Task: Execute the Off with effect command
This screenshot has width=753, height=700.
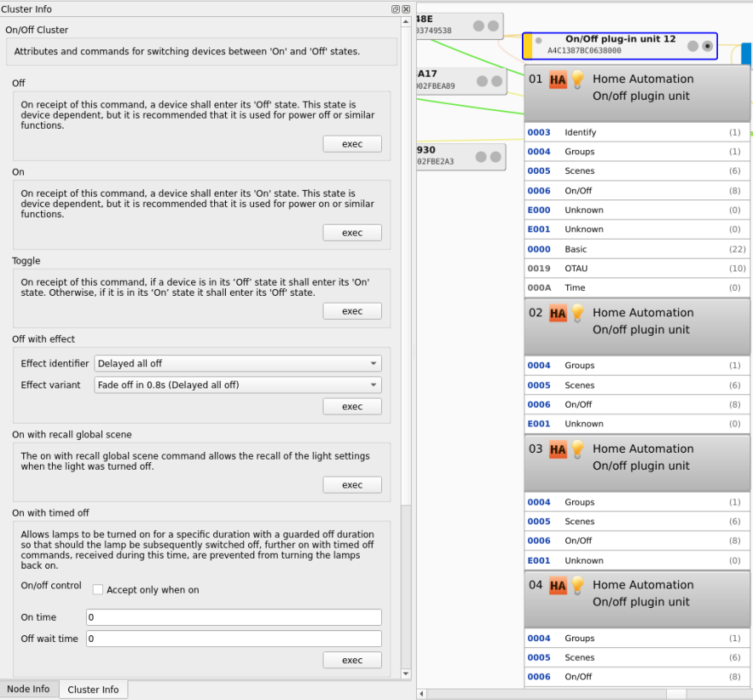Action: click(352, 407)
